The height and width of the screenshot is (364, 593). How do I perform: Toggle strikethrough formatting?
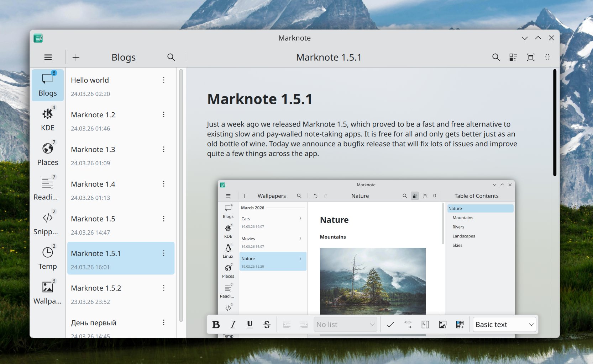pos(267,325)
